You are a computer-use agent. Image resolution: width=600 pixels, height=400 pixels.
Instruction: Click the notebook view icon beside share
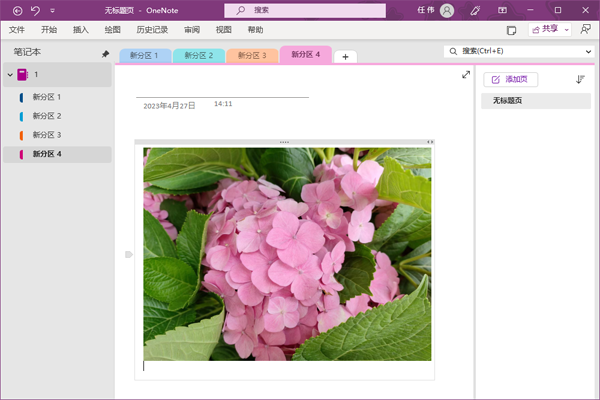[512, 30]
